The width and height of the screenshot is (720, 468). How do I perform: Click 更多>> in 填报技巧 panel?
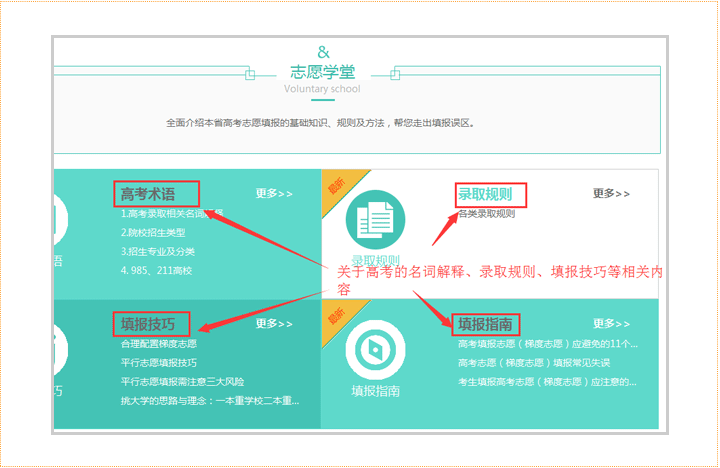point(274,323)
